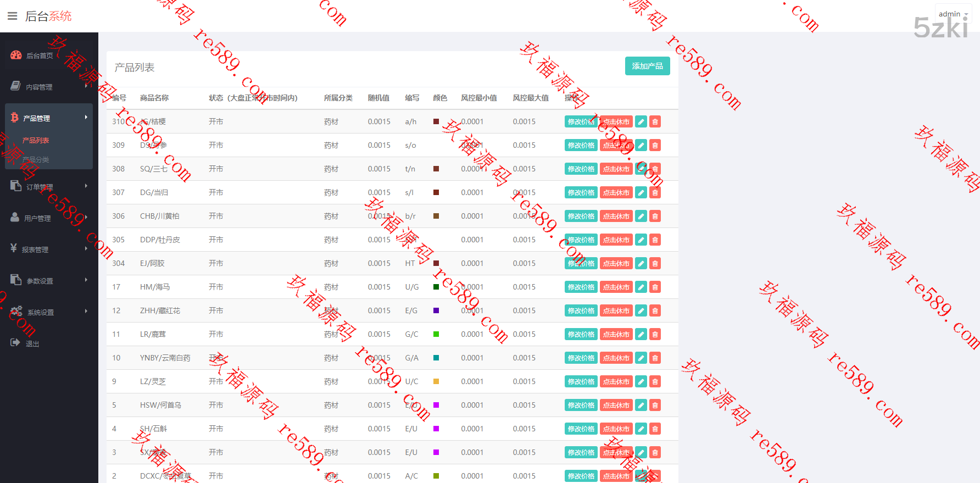This screenshot has width=980, height=483.
Task: Expand the 系统设置 sidebar menu
Action: click(48, 312)
